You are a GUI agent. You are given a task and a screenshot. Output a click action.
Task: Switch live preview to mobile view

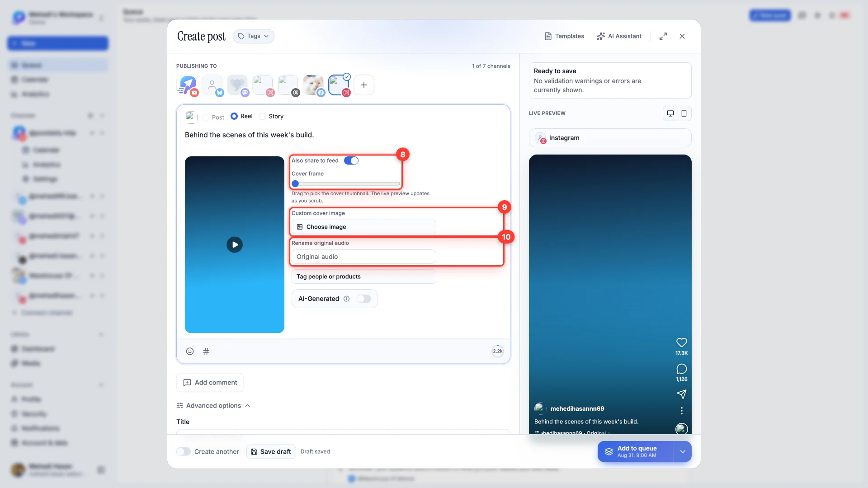click(684, 113)
